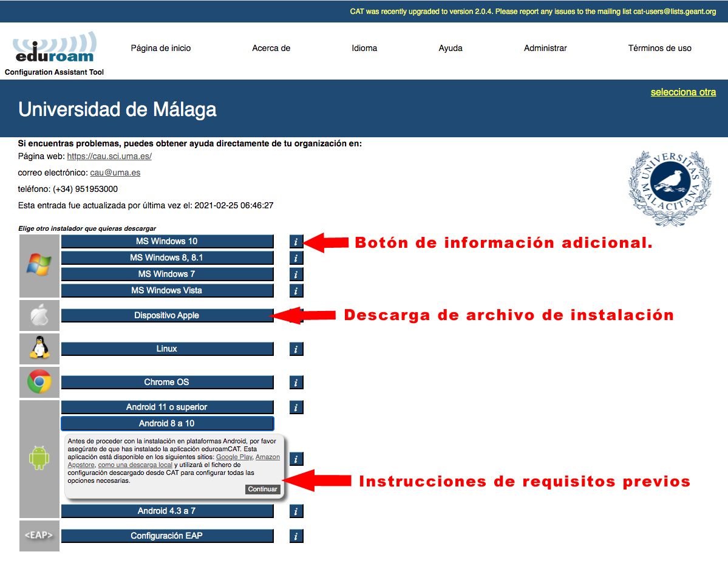The height and width of the screenshot is (580, 728).
Task: Click the info icon beside MS Windows 10
Action: (296, 242)
